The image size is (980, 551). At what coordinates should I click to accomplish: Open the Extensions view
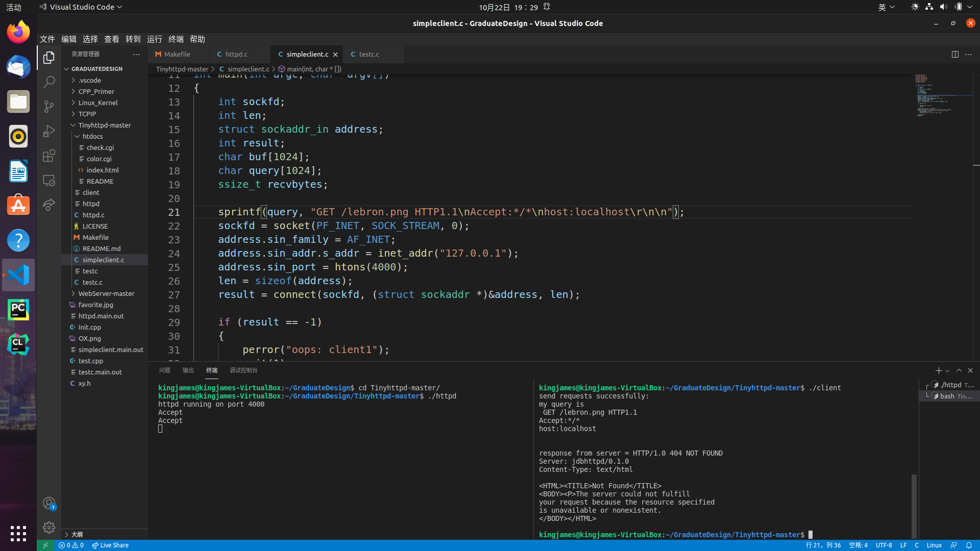48,156
